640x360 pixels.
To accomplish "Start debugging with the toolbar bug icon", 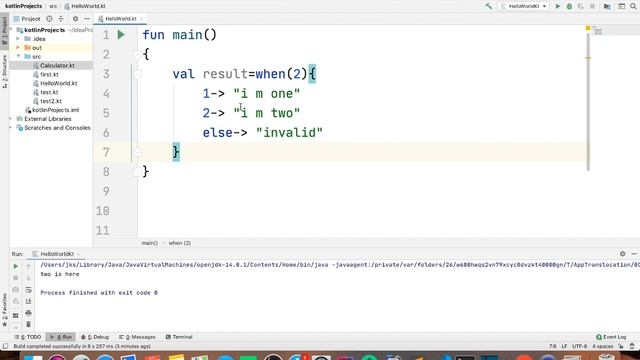I will point(569,6).
